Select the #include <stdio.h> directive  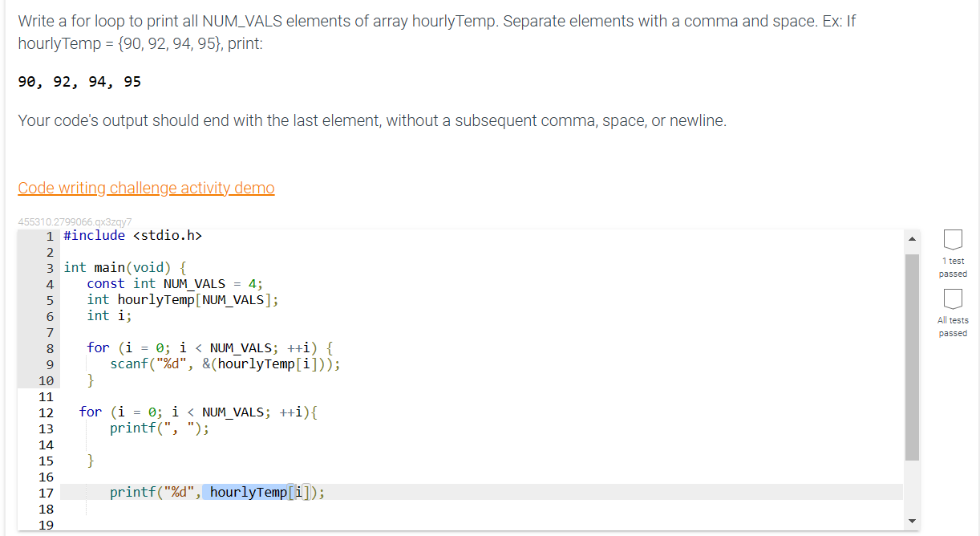[x=133, y=235]
